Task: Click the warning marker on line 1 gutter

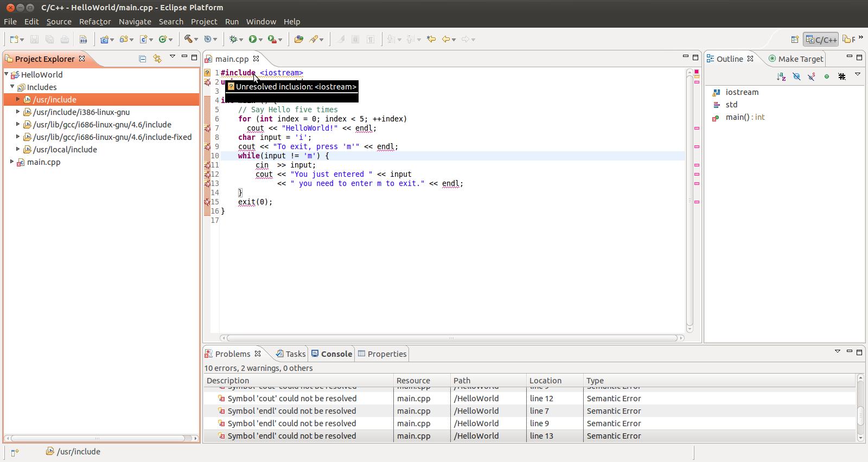Action: (x=207, y=73)
